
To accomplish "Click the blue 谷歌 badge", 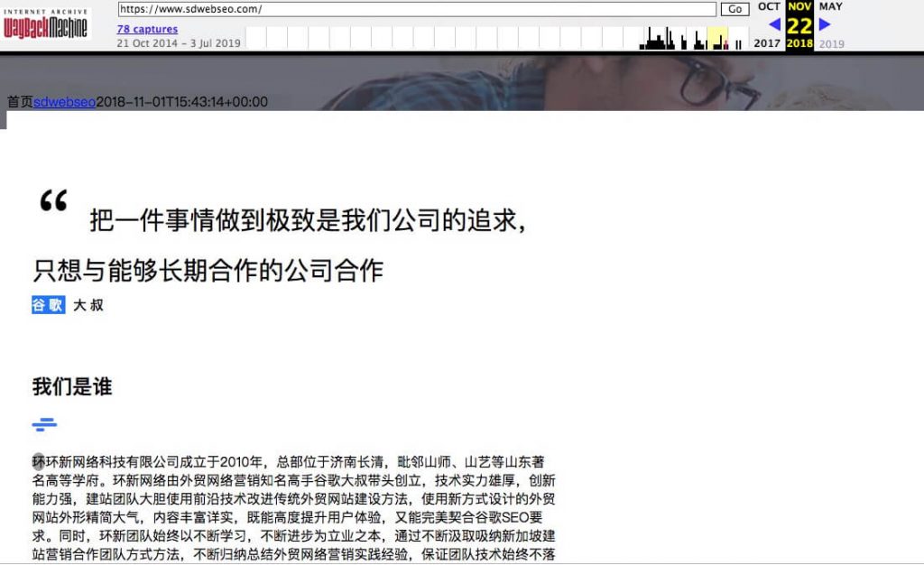I will tap(49, 304).
